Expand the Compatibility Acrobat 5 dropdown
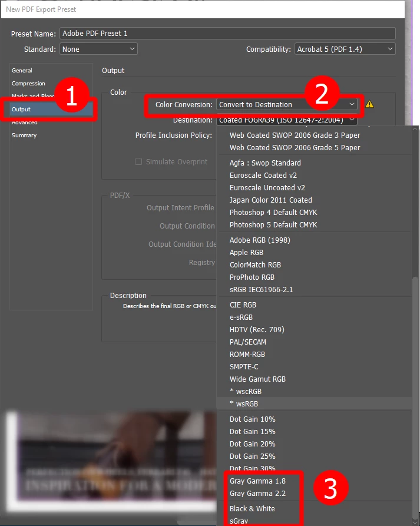The width and height of the screenshot is (420, 526). (345, 49)
